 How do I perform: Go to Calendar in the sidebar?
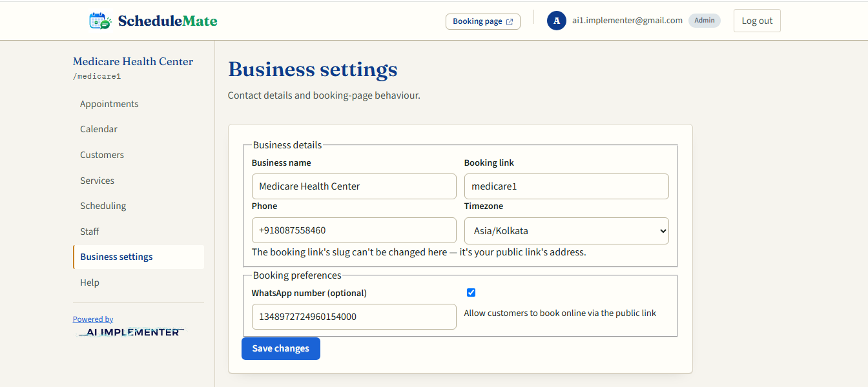pos(139,129)
